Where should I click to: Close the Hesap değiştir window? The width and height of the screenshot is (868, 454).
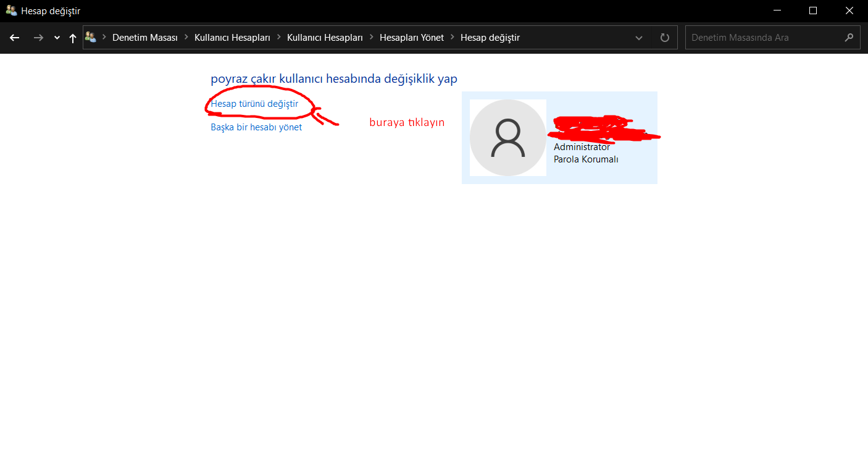point(850,11)
